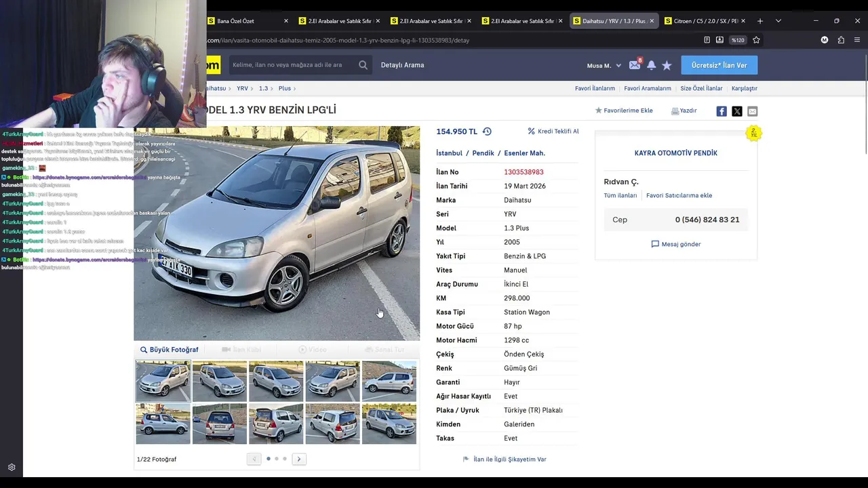Open the overlay settings gear icon

[x=12, y=468]
